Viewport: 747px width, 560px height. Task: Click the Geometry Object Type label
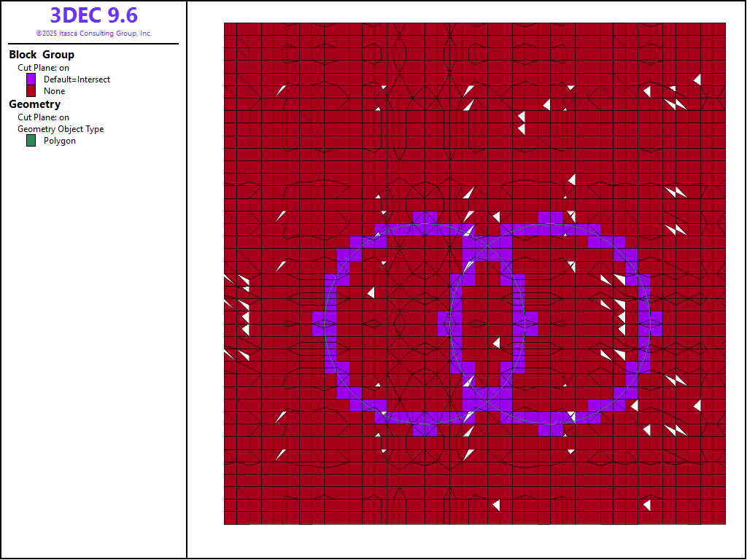click(61, 129)
